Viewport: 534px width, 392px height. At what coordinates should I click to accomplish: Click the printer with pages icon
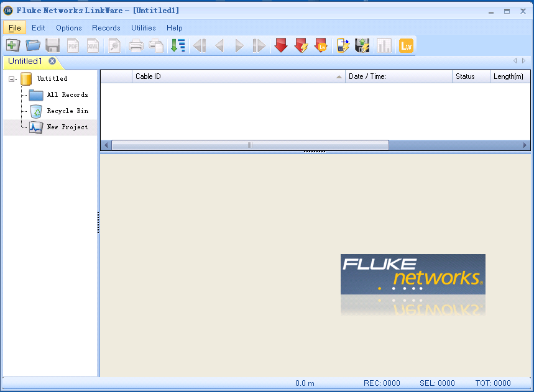click(x=156, y=45)
